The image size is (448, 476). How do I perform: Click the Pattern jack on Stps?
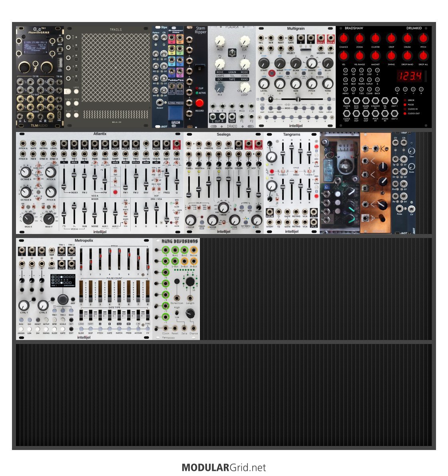(156, 37)
